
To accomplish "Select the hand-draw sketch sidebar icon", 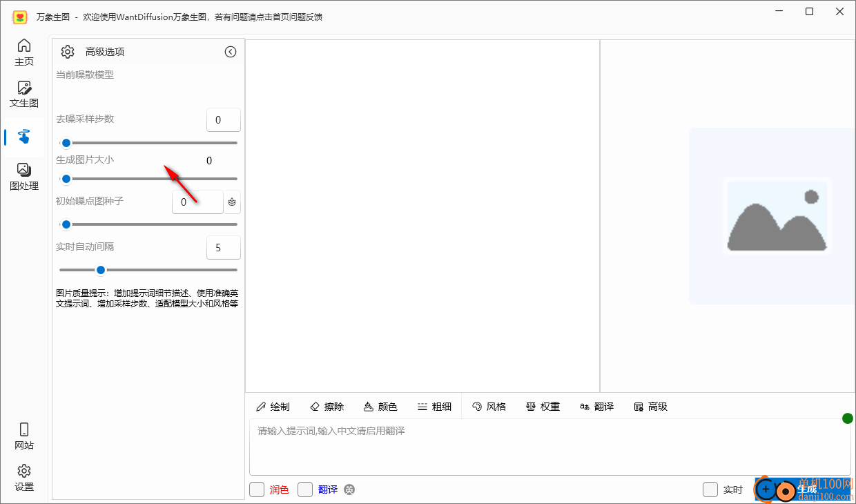I will [24, 136].
